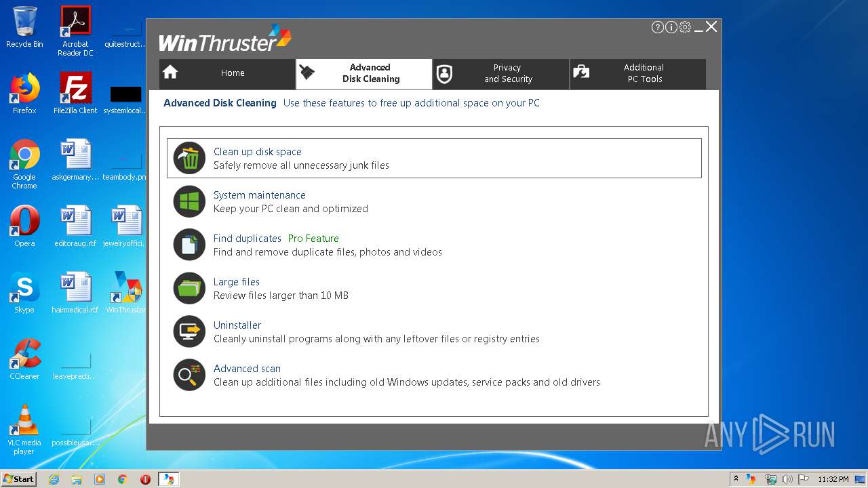Select the Firefox desktop icon

[x=24, y=94]
